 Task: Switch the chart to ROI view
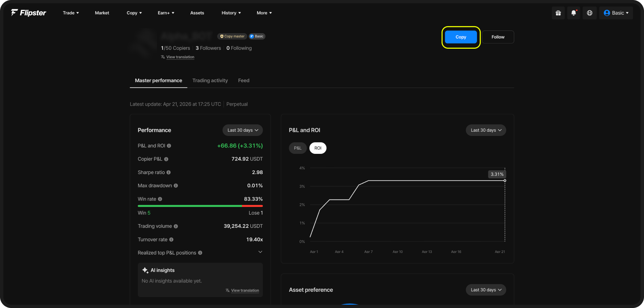coord(318,148)
